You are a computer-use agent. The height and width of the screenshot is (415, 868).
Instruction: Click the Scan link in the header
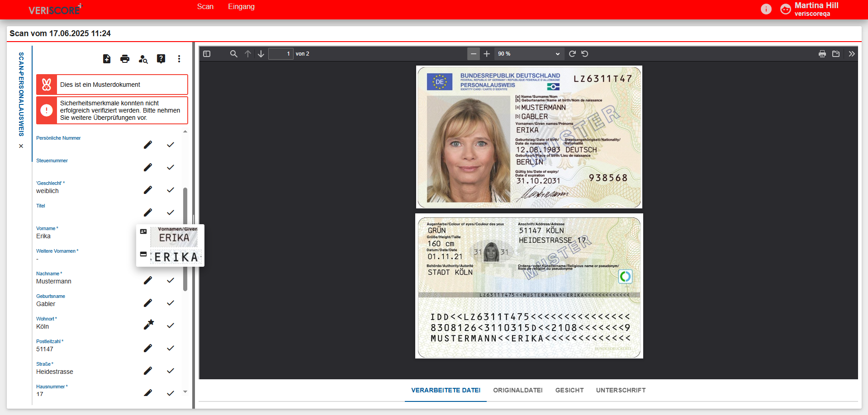(x=205, y=7)
